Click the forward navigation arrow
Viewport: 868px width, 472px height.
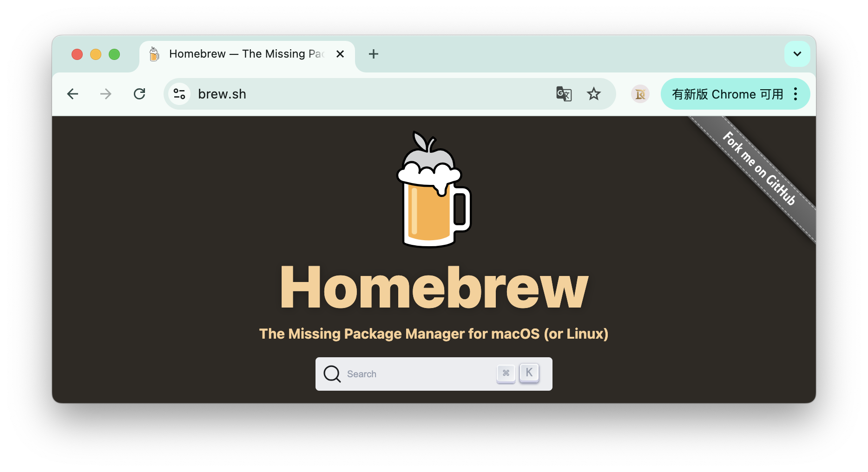tap(106, 94)
